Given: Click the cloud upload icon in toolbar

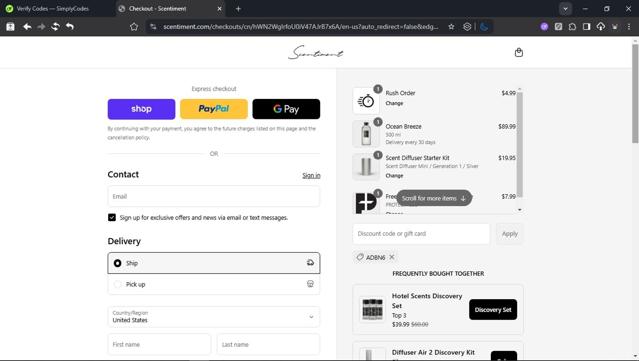Looking at the screenshot, I should click(x=601, y=26).
